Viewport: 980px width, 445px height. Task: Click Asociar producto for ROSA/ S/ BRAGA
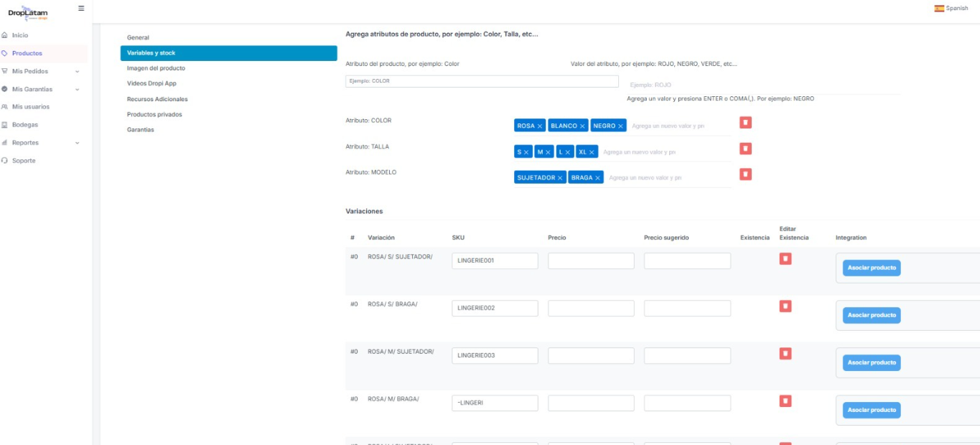(x=871, y=315)
